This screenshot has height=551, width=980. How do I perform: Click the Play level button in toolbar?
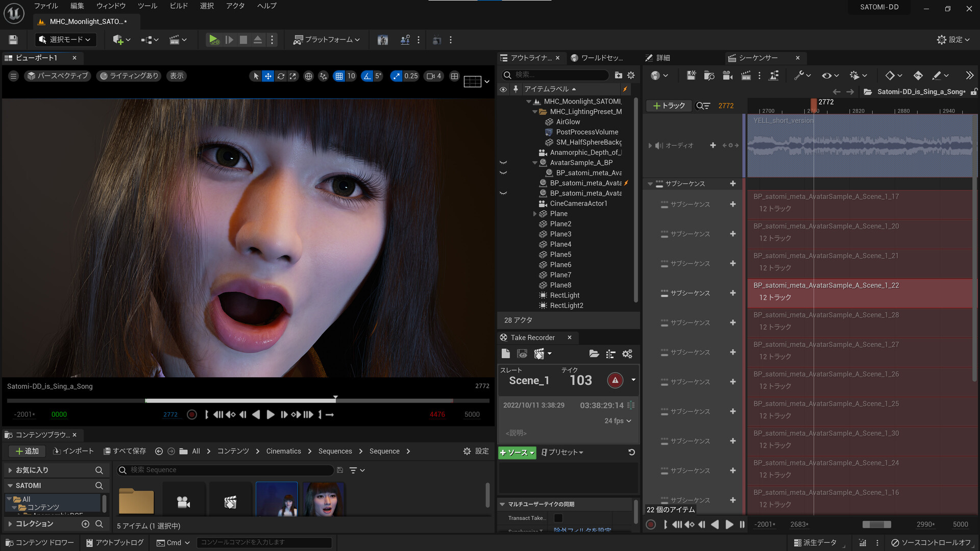(x=213, y=40)
